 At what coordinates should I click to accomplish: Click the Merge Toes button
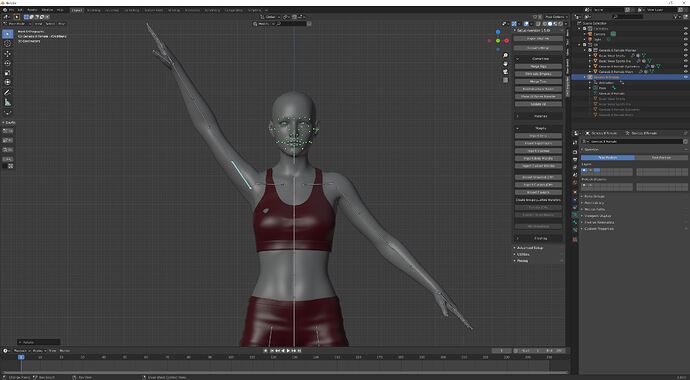click(538, 81)
